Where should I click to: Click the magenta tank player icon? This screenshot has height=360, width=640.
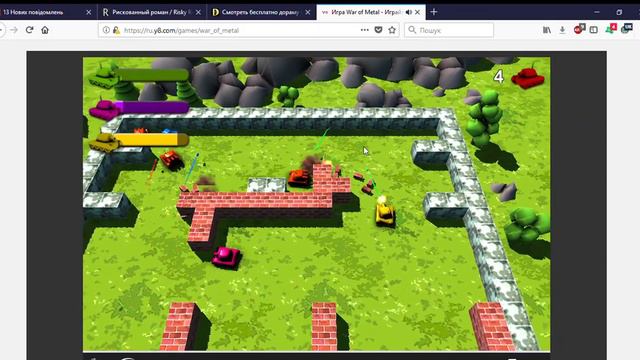105,109
